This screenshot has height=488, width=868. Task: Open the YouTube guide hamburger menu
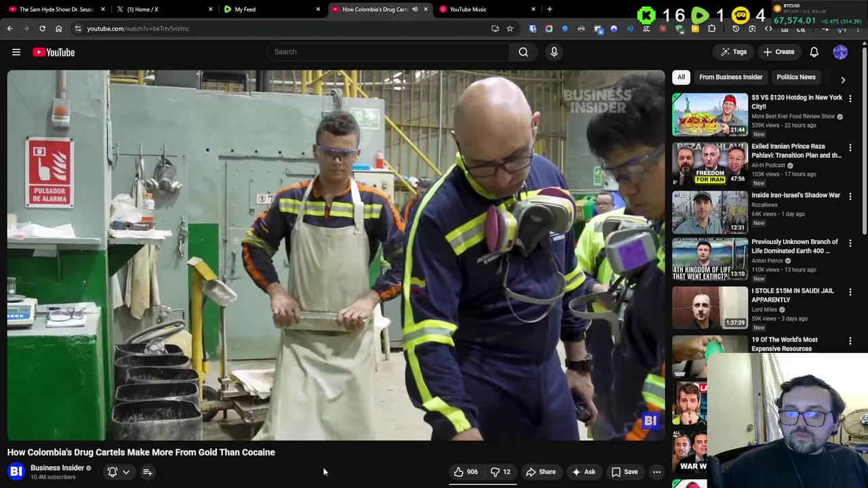pos(16,52)
